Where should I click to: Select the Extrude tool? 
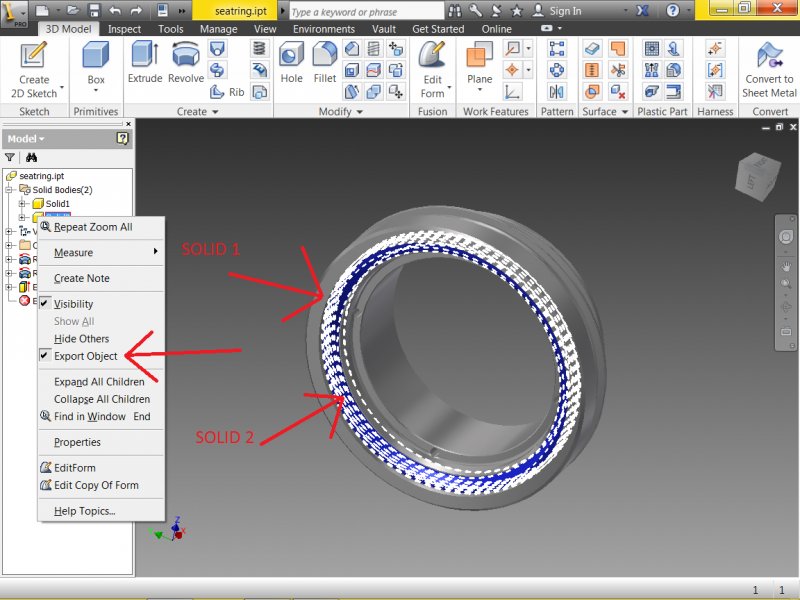click(145, 62)
